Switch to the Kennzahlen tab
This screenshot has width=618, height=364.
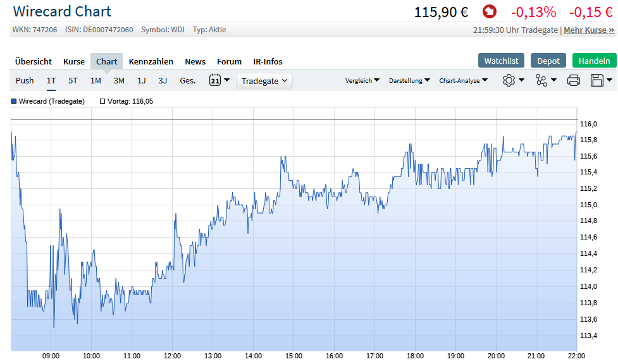(x=151, y=61)
